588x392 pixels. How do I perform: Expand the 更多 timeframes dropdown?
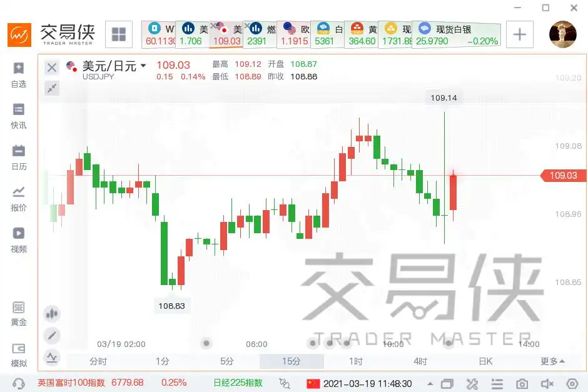(552, 361)
